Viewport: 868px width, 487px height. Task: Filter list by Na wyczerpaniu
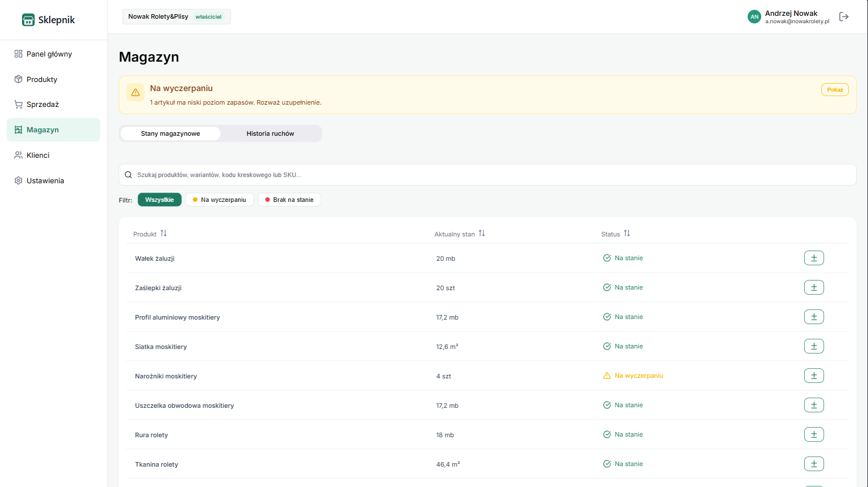click(219, 200)
